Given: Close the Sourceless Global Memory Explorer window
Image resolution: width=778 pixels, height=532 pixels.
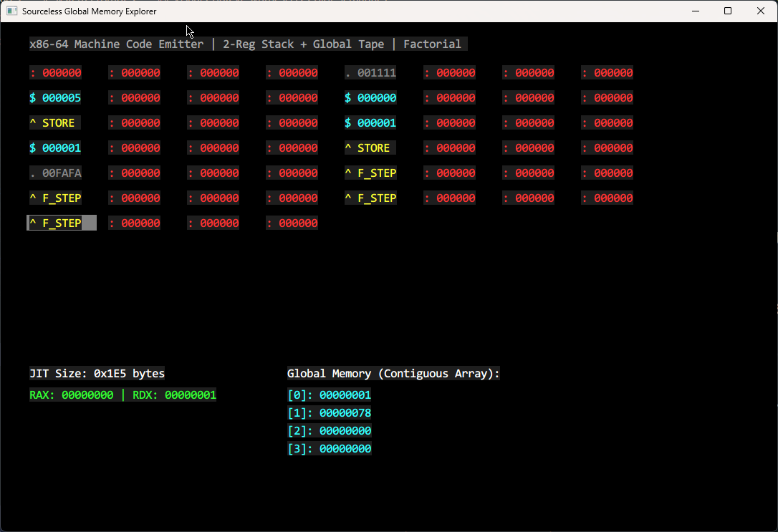Looking at the screenshot, I should pos(761,11).
